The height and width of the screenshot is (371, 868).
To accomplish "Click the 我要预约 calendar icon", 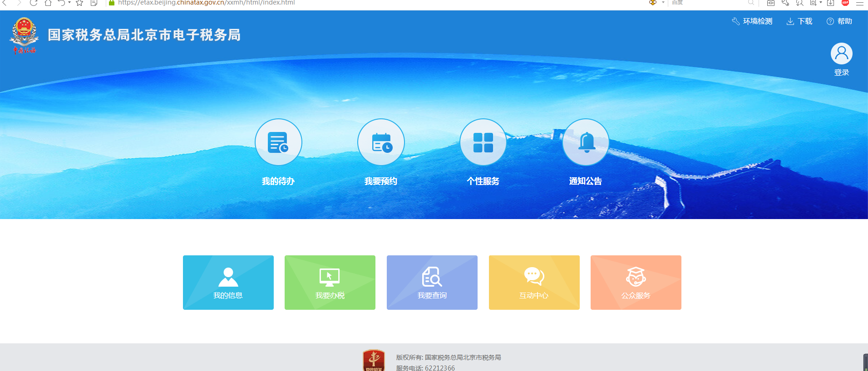I will pyautogui.click(x=381, y=142).
